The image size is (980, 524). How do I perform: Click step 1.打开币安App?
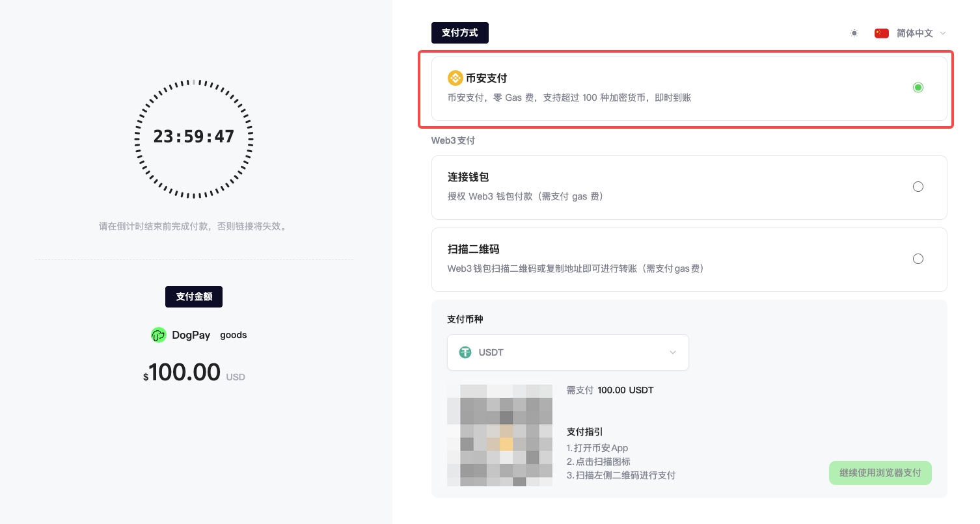597,448
